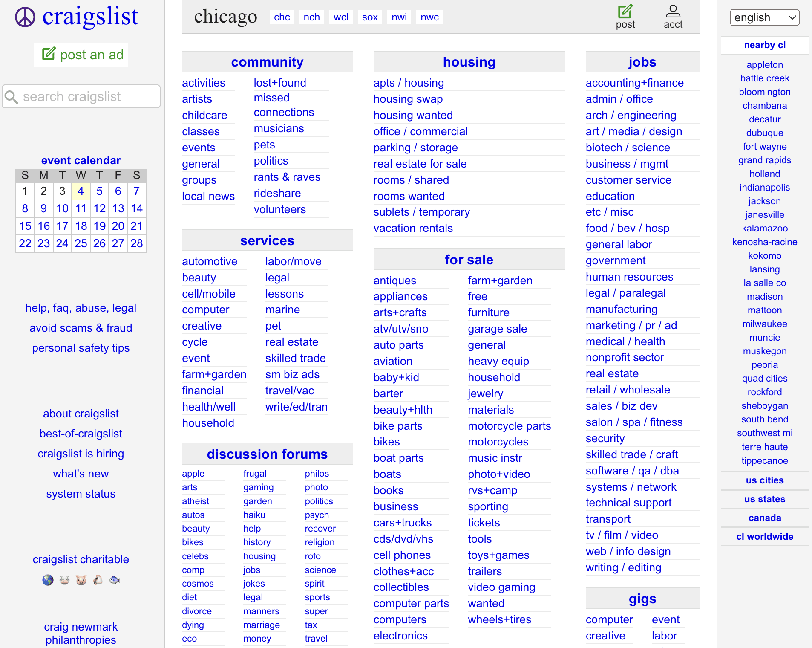
Task: Click the craigslist peace sign logo
Action: click(x=25, y=17)
